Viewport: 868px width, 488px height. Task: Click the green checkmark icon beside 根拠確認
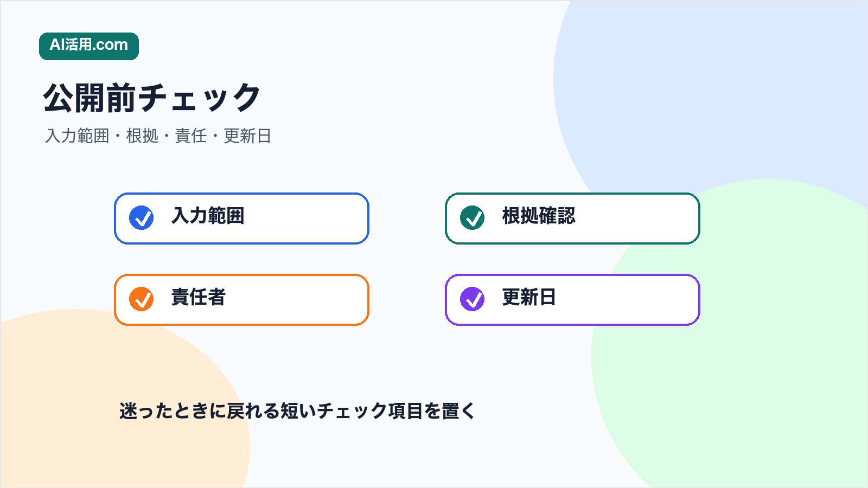pos(473,218)
